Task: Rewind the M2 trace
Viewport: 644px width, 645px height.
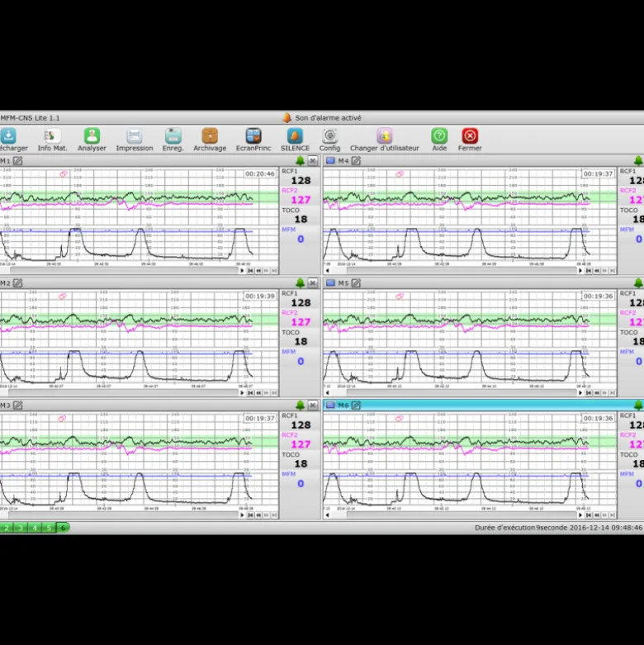Action: [258, 393]
